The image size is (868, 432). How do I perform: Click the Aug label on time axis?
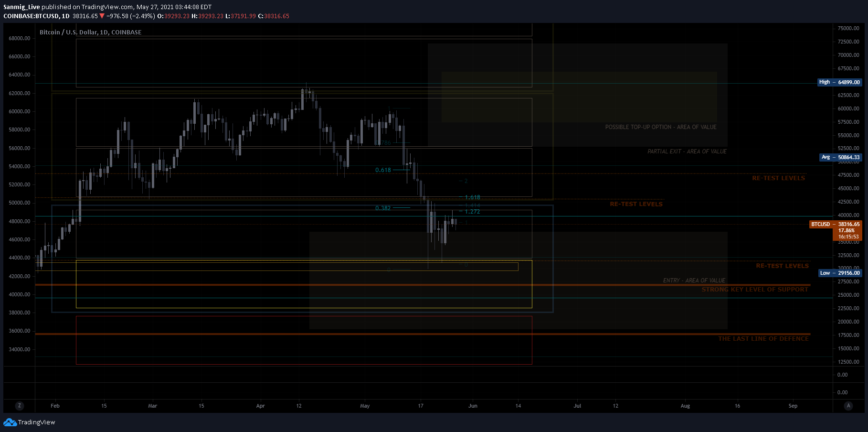[x=685, y=406]
